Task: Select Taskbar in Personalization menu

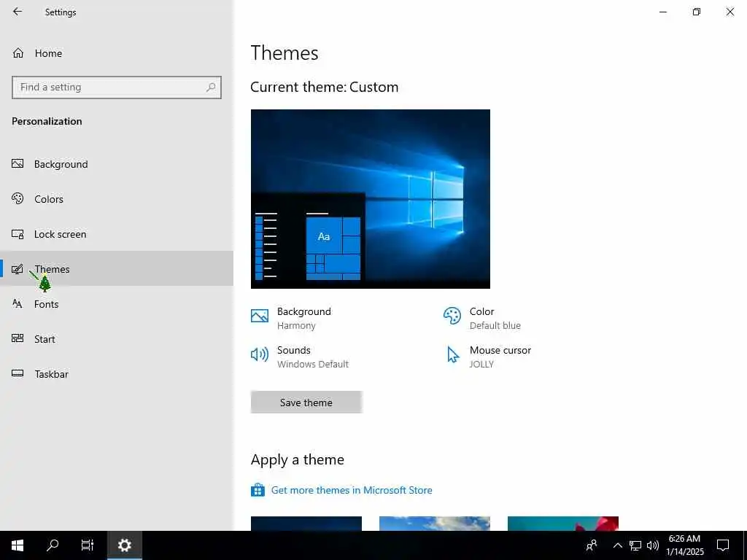Action: (117, 374)
